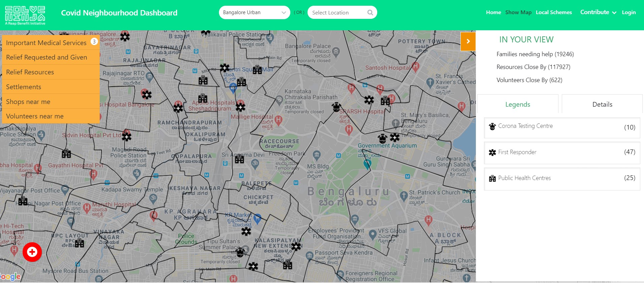The height and width of the screenshot is (283, 644).
Task: Toggle Public Health Centres legend row
Action: [x=562, y=179]
